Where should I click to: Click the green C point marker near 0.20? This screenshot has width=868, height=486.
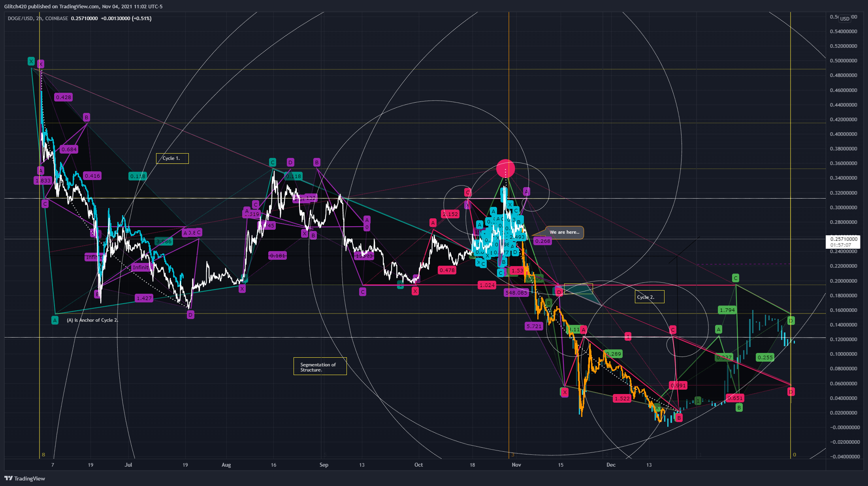(x=735, y=278)
